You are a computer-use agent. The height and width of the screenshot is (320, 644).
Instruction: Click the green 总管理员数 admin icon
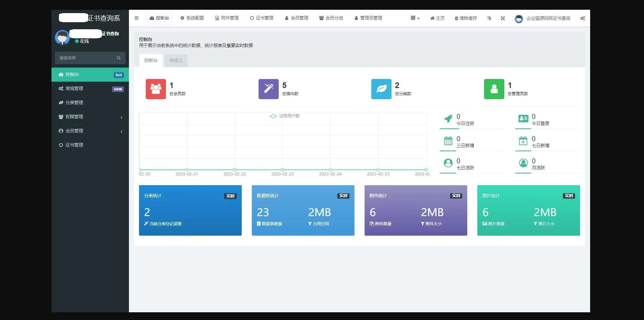[494, 89]
